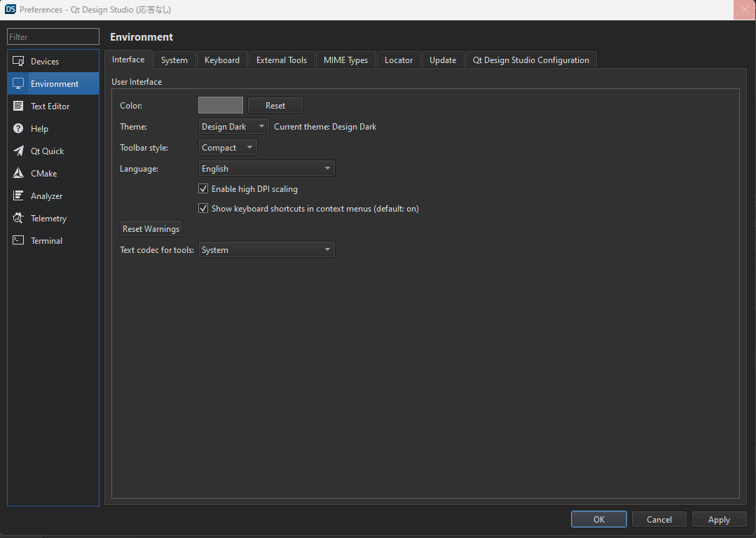
Task: Click the 'Color:' label
Action: click(x=131, y=106)
